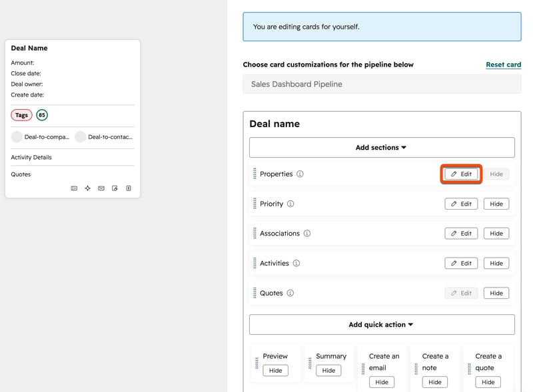Open info tooltip next to Priority
The image size is (533, 392).
(290, 204)
